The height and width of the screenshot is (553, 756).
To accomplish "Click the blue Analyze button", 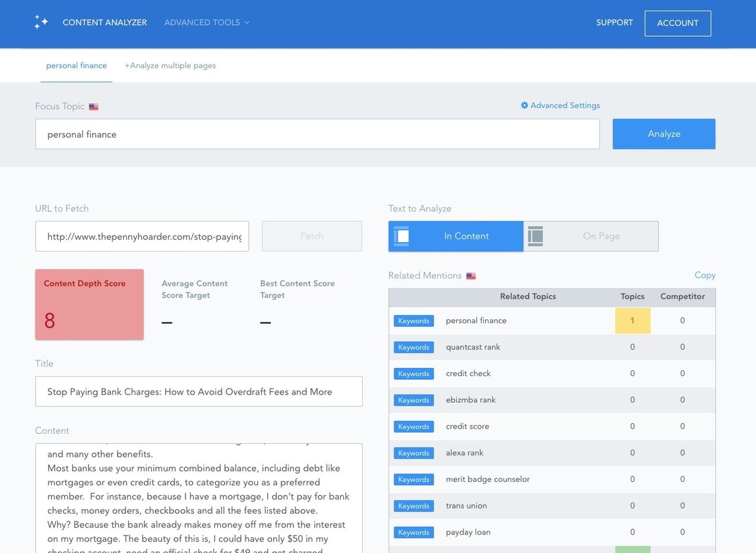I will 664,134.
